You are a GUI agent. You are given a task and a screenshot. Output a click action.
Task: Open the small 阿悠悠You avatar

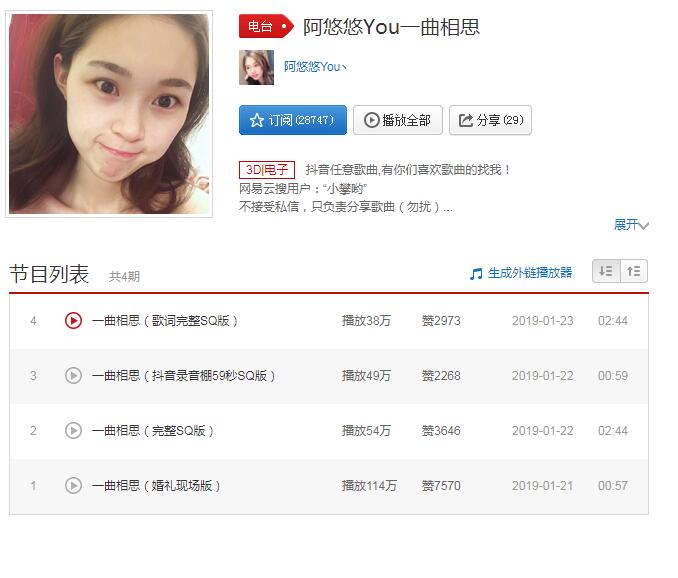256,67
